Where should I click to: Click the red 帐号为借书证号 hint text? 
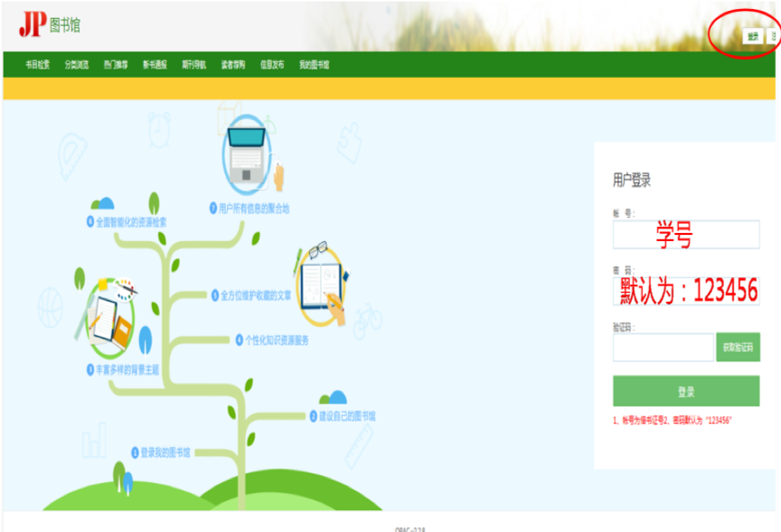coord(672,421)
